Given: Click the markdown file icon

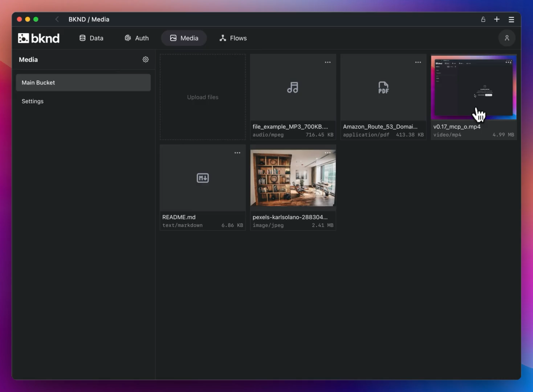Looking at the screenshot, I should pyautogui.click(x=203, y=178).
